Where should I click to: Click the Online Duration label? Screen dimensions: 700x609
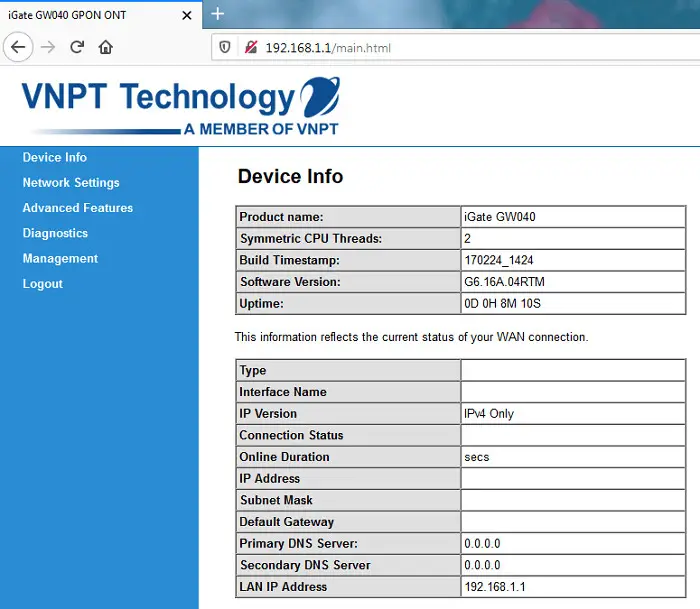[x=284, y=457]
